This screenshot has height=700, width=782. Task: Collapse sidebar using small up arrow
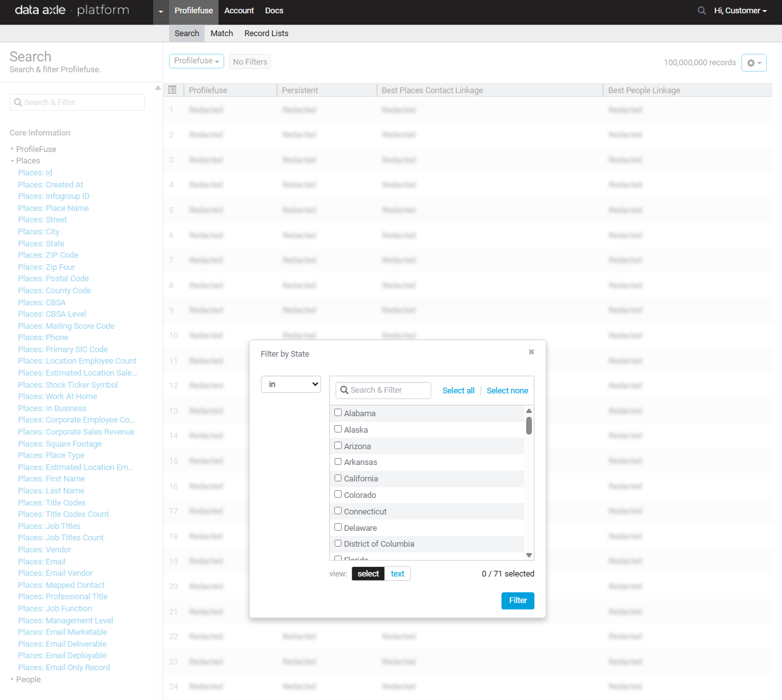pyautogui.click(x=158, y=87)
